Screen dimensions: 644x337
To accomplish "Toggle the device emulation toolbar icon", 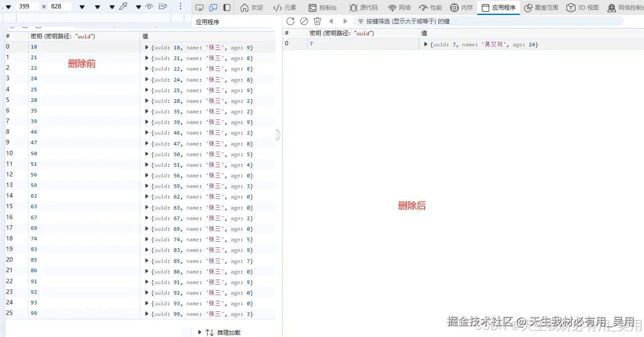I will (213, 7).
